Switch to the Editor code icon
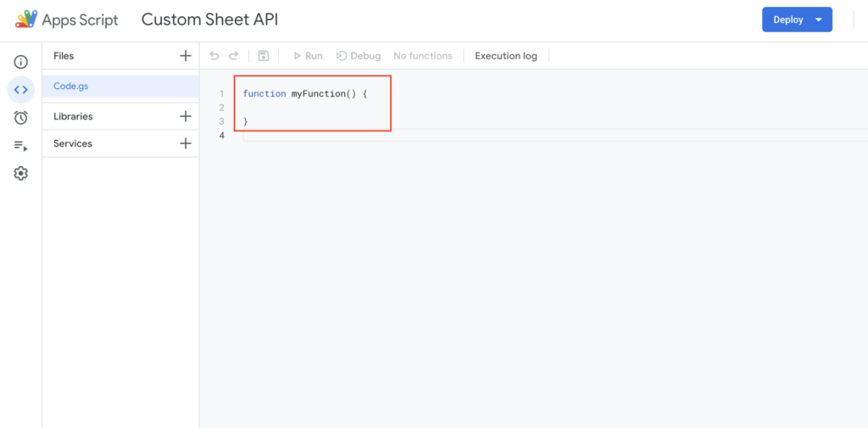The width and height of the screenshot is (868, 428). (21, 90)
